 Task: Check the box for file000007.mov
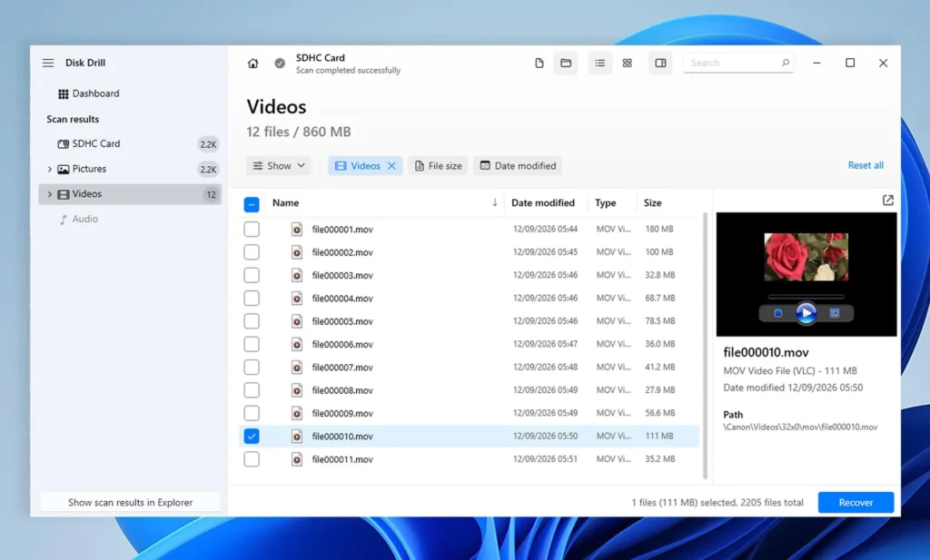pyautogui.click(x=252, y=368)
